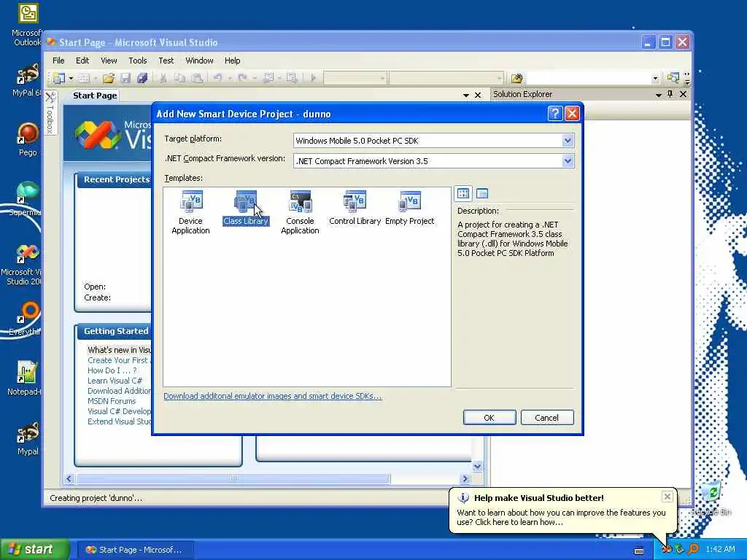Open the View menu
Viewport: 747px width, 560px height.
tap(109, 61)
